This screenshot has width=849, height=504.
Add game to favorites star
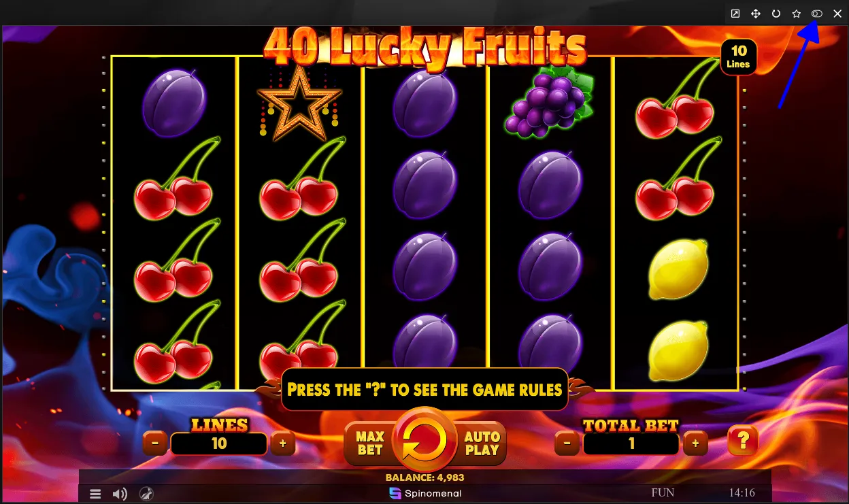point(797,14)
